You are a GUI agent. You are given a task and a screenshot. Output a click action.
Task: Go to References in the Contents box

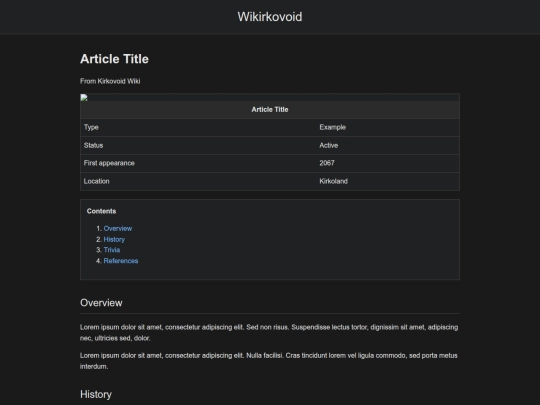121,261
